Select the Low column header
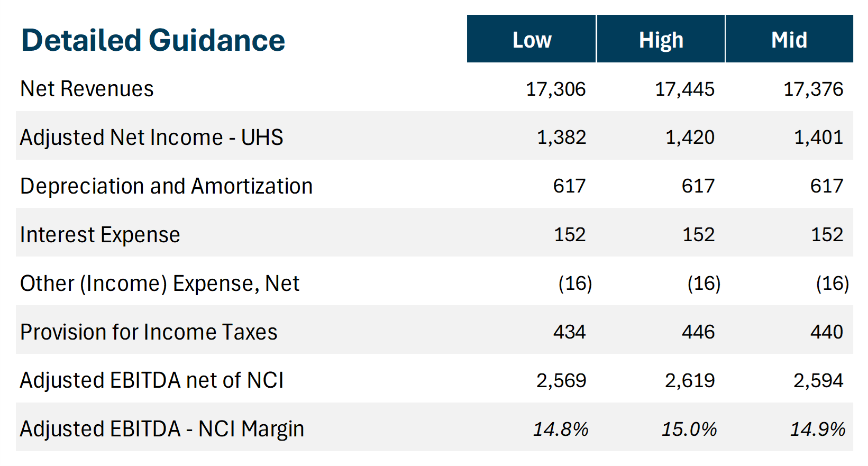This screenshot has width=868, height=466. [x=532, y=40]
